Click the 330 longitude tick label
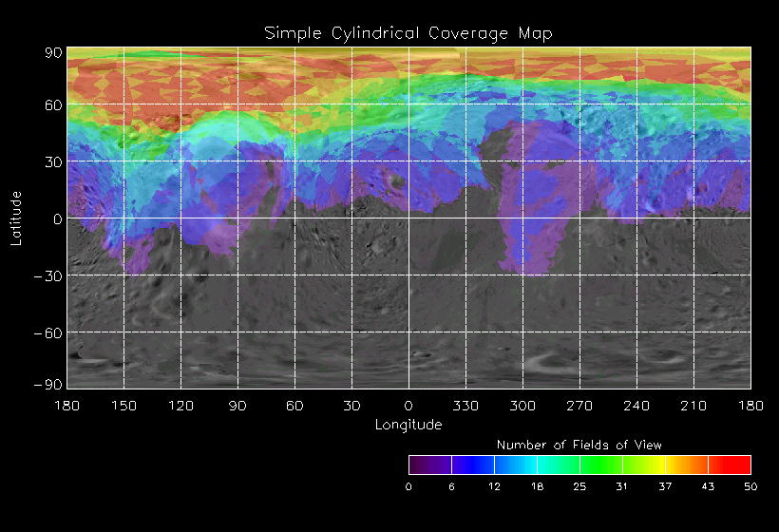 pyautogui.click(x=465, y=406)
